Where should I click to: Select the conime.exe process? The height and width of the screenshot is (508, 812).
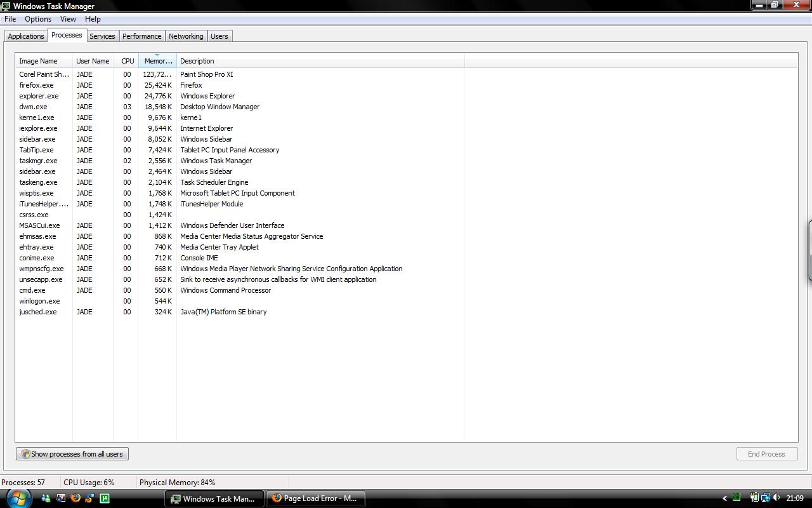coord(240,258)
